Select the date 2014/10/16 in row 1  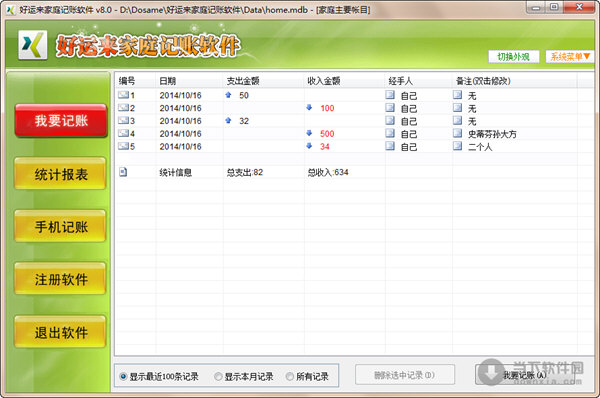pyautogui.click(x=180, y=95)
